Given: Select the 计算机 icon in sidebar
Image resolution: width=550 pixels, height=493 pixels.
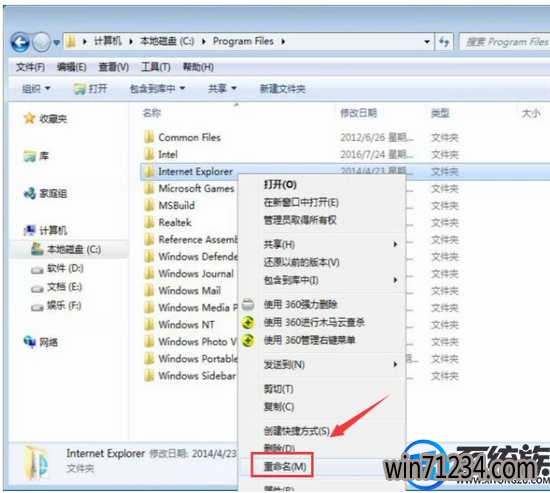Looking at the screenshot, I should pyautogui.click(x=30, y=230).
